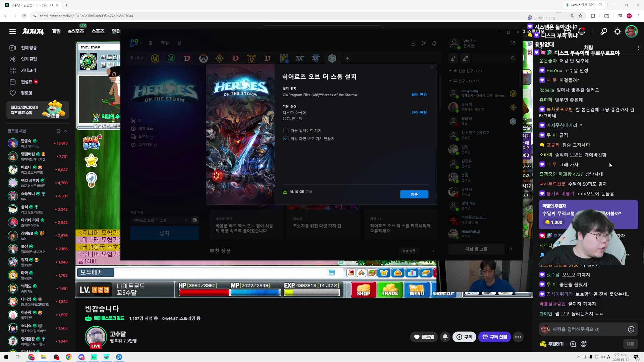644x362 pixels.
Task: Open the Sports (스포츠) menu
Action: point(98,31)
